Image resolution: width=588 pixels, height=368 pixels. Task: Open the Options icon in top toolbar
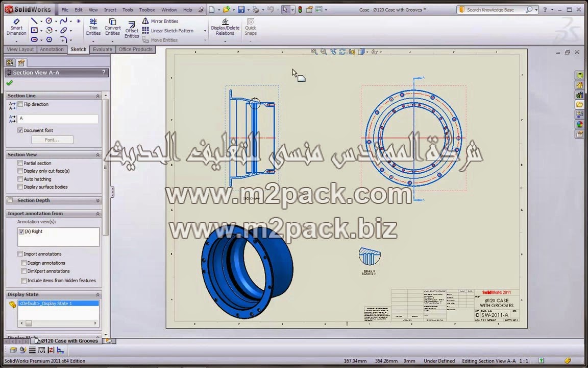click(x=318, y=10)
